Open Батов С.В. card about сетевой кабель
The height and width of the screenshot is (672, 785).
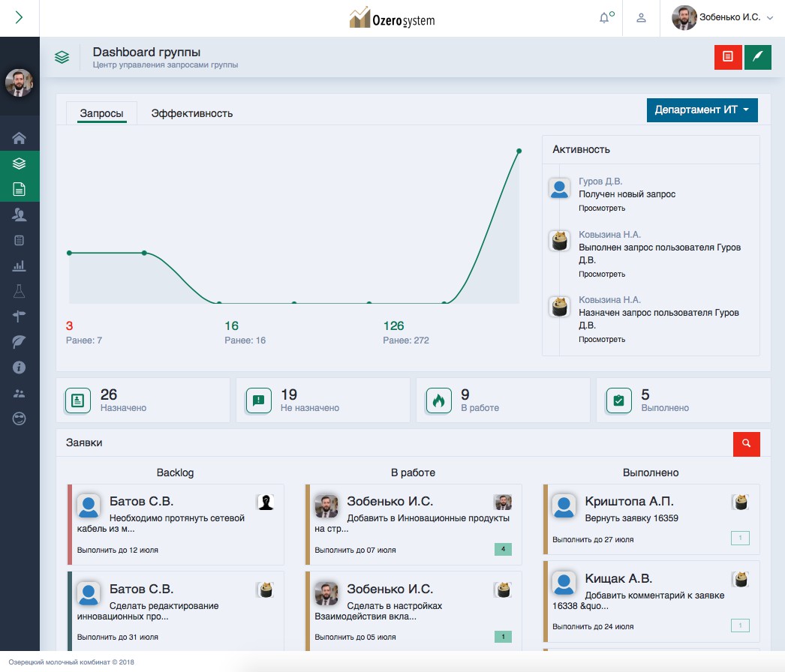(176, 524)
